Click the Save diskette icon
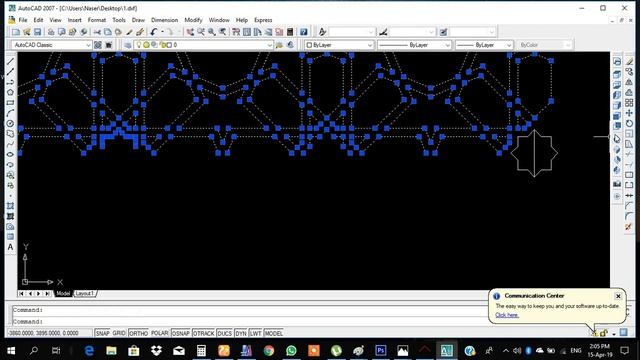 pos(38,32)
